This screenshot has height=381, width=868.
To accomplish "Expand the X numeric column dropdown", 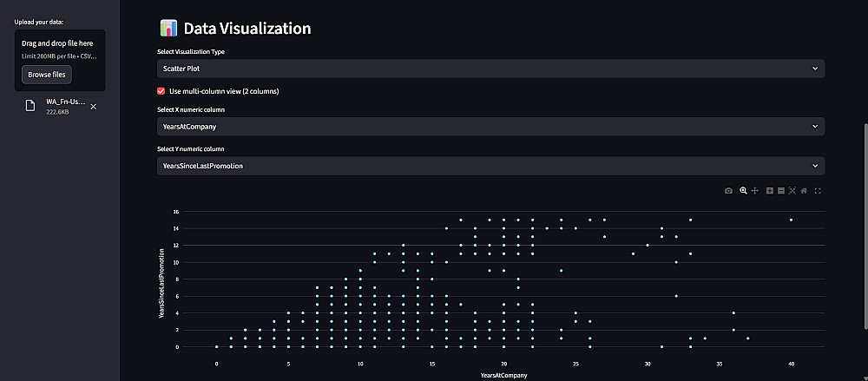I will pos(490,127).
